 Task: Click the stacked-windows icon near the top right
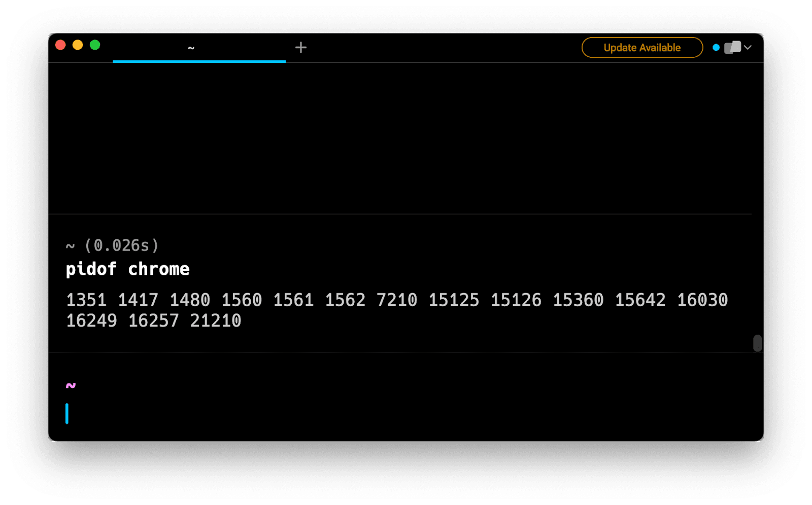pyautogui.click(x=732, y=47)
